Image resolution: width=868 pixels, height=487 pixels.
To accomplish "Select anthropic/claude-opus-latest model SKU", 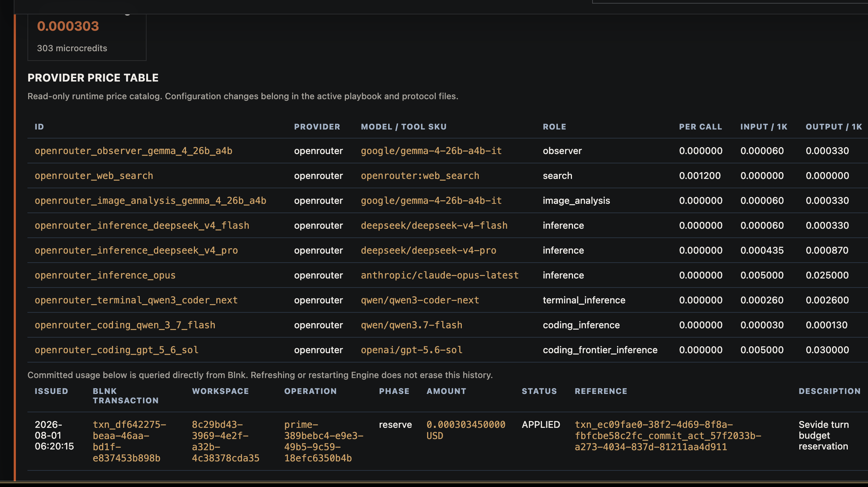I will point(440,275).
